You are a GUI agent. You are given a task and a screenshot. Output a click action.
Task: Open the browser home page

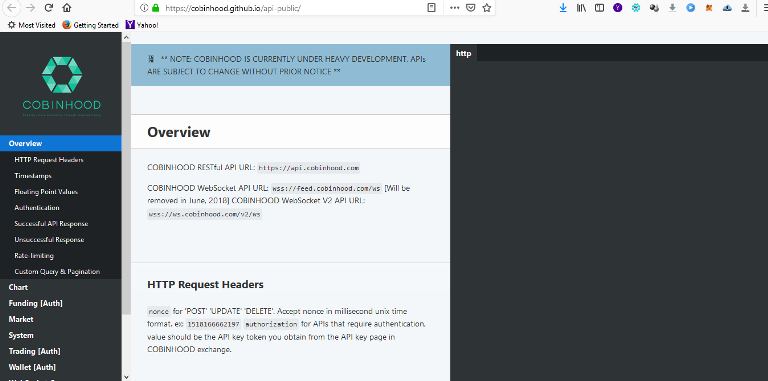pyautogui.click(x=67, y=8)
